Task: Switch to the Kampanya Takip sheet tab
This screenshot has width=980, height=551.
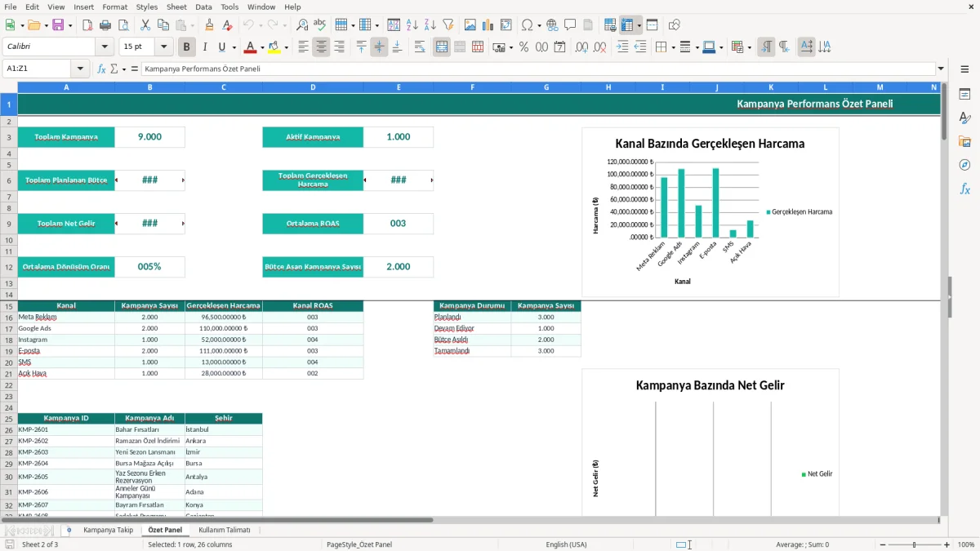Action: click(108, 531)
